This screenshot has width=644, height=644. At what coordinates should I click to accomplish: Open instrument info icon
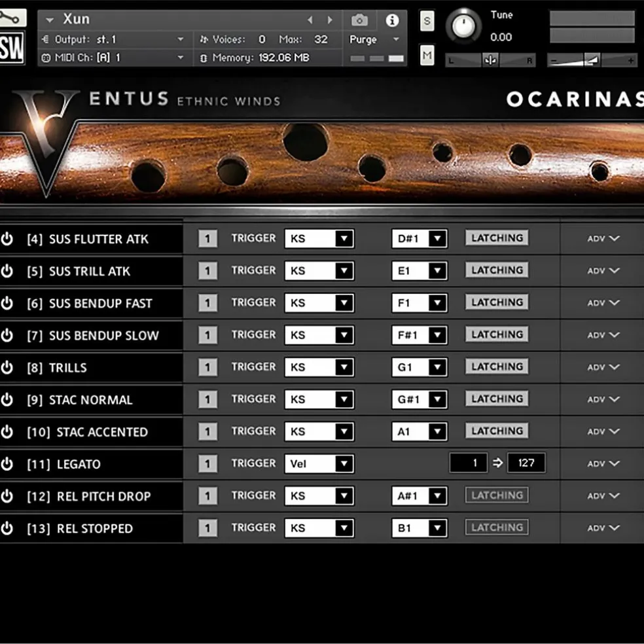coord(392,20)
